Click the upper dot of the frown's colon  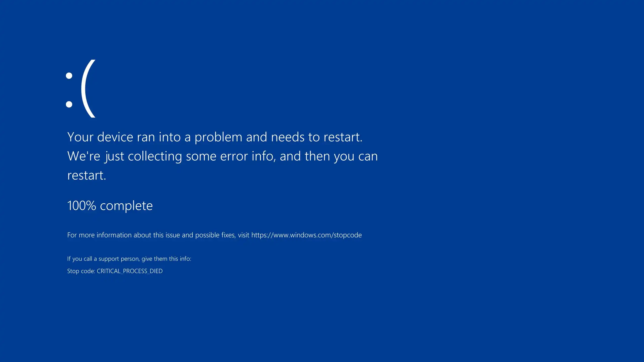69,76
